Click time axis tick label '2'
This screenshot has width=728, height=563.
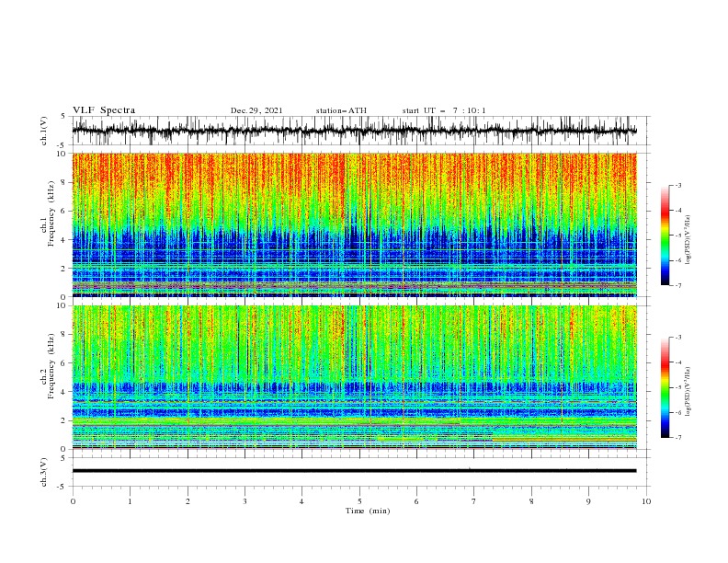click(x=188, y=501)
